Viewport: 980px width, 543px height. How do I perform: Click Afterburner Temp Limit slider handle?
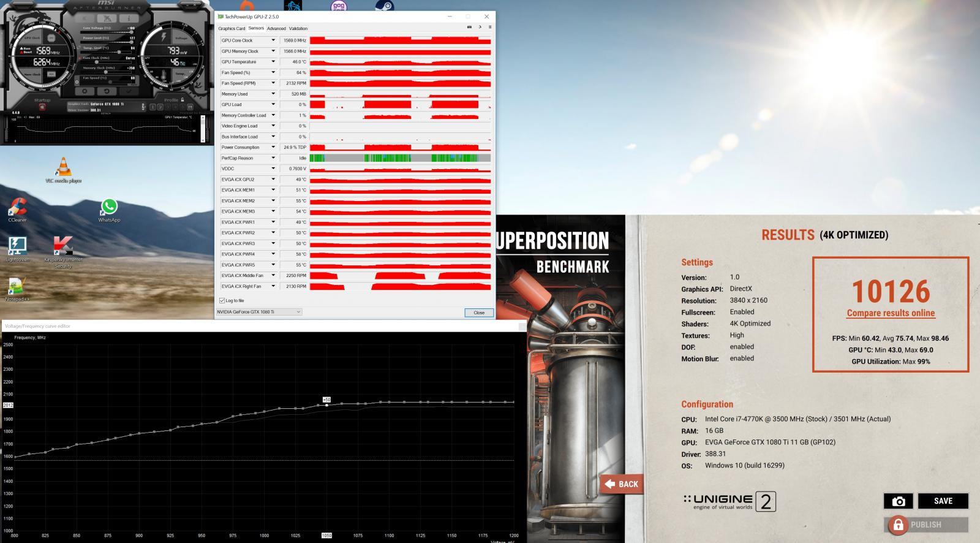tap(119, 52)
